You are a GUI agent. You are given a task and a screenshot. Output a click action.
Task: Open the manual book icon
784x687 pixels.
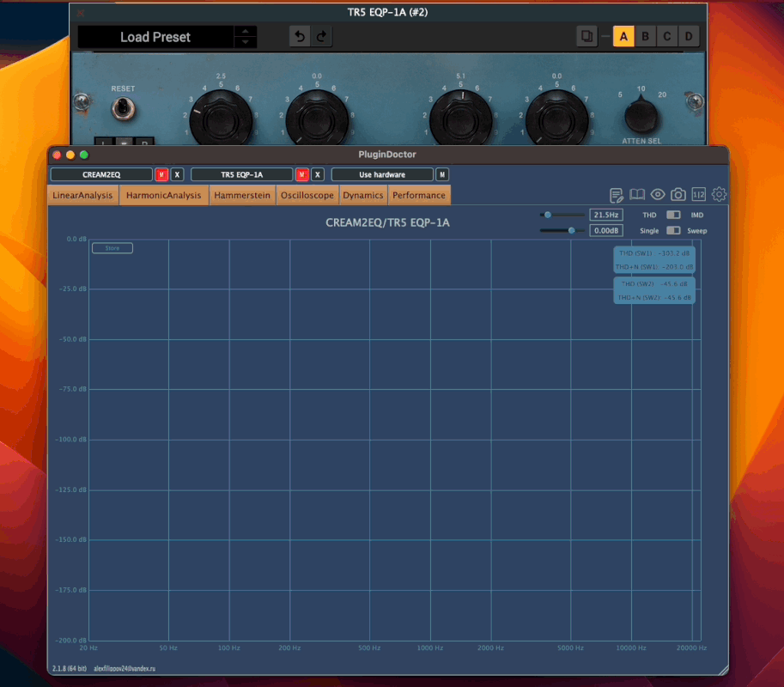pos(637,194)
